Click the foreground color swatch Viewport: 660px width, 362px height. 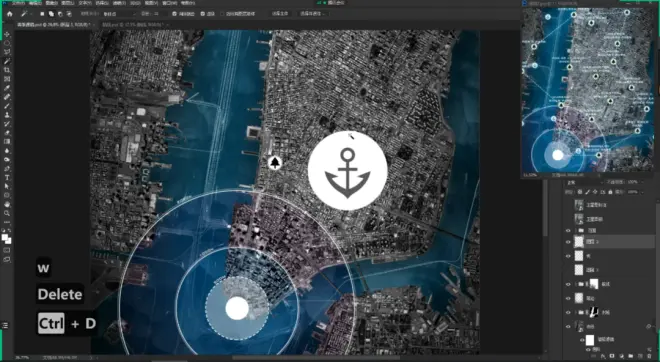[x=5, y=238]
